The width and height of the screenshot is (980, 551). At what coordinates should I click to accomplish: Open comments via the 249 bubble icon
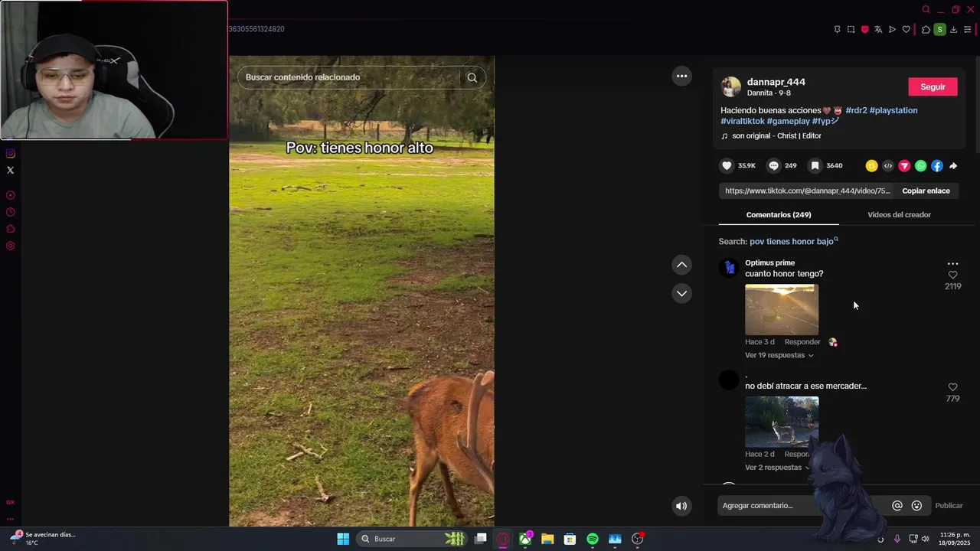773,165
